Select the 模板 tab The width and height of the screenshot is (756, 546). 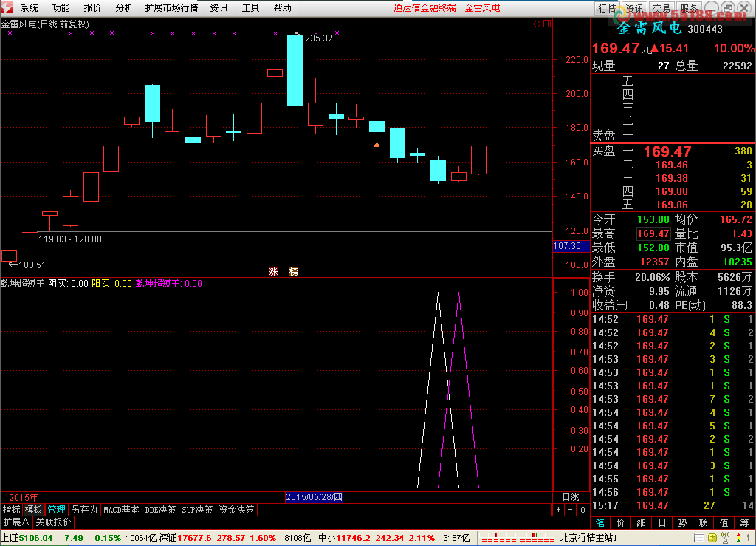(x=34, y=509)
